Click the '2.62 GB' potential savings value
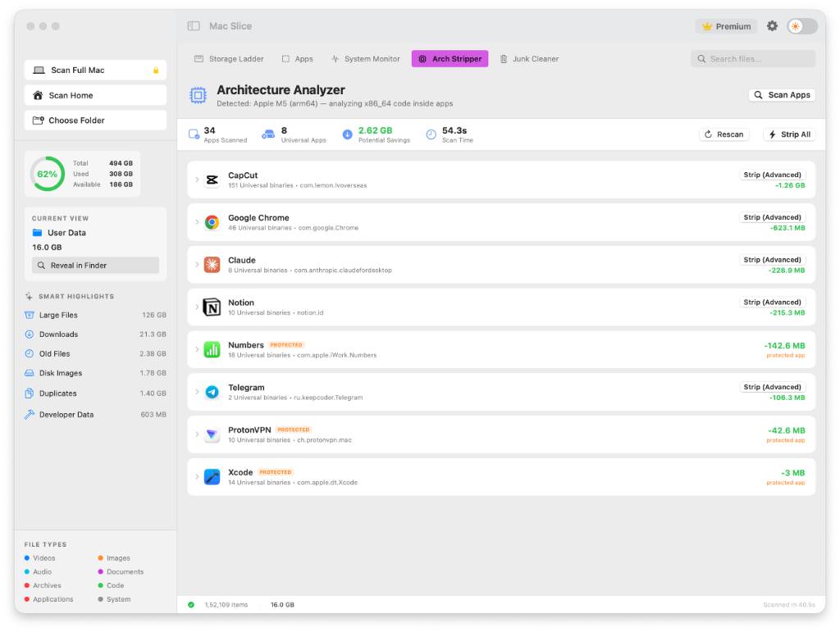This screenshot has width=840, height=632. (x=375, y=130)
